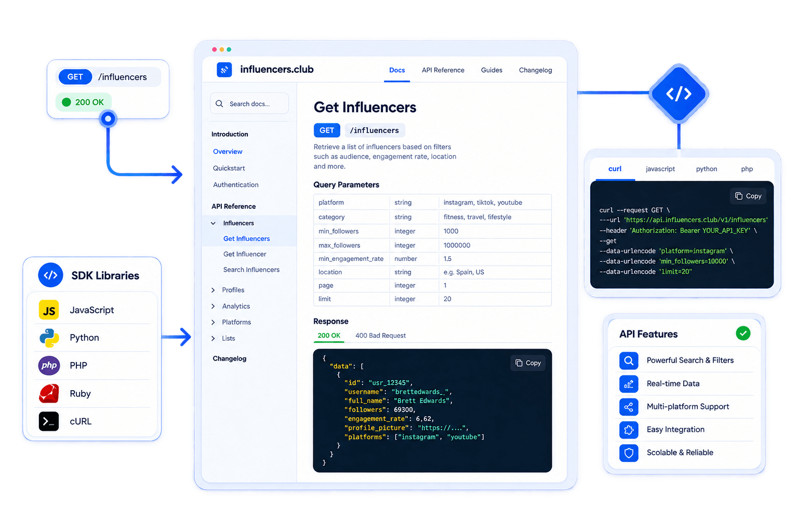Viewport: 798px width, 532px height.
Task: Click the large blue diamond code icon
Action: pos(679,94)
